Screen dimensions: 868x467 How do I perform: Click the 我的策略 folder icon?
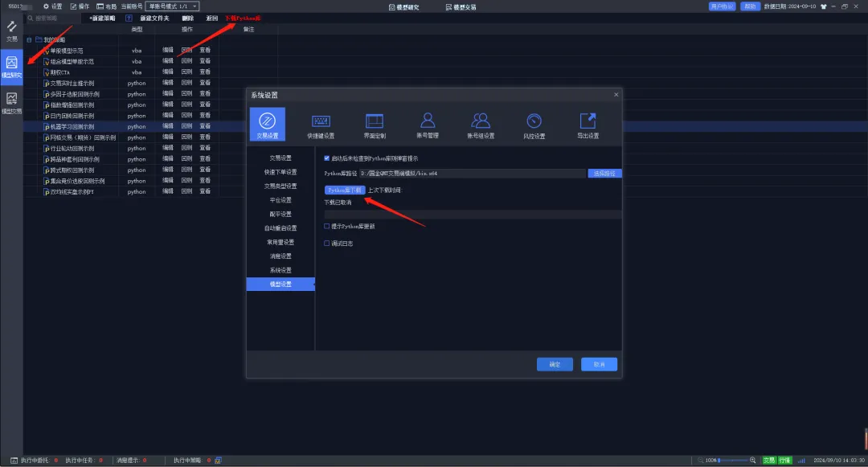[39, 40]
